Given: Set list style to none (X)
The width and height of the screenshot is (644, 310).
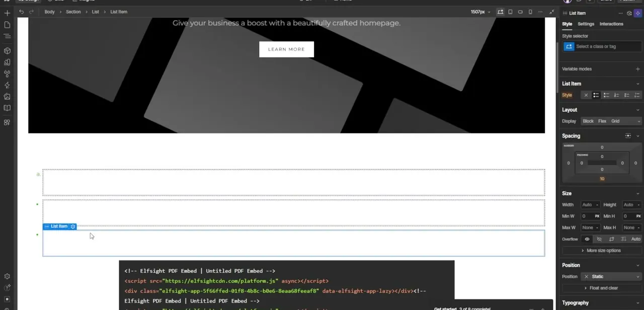Looking at the screenshot, I should click(586, 95).
